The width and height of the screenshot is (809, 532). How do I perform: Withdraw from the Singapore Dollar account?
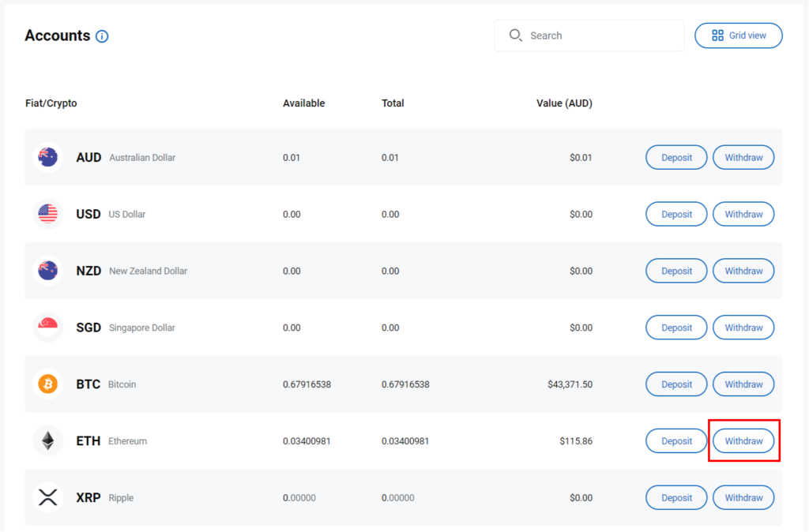743,328
